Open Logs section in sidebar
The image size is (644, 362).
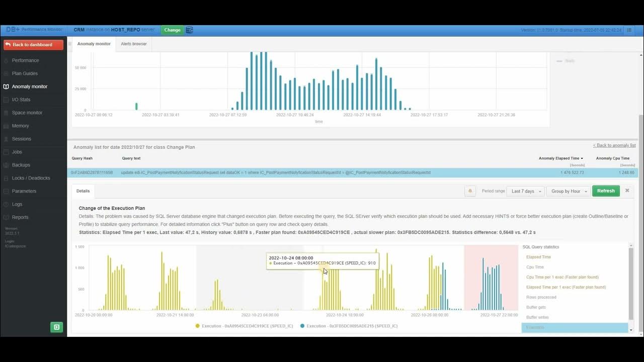point(17,204)
